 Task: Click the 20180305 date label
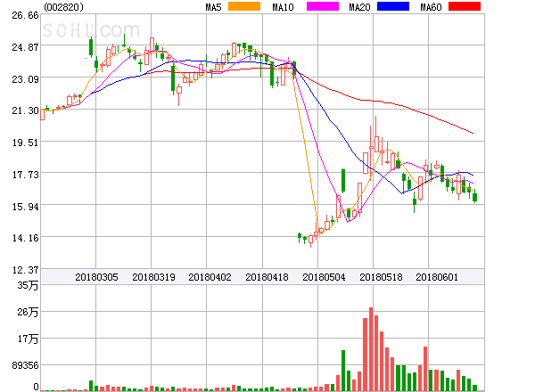[x=96, y=277]
